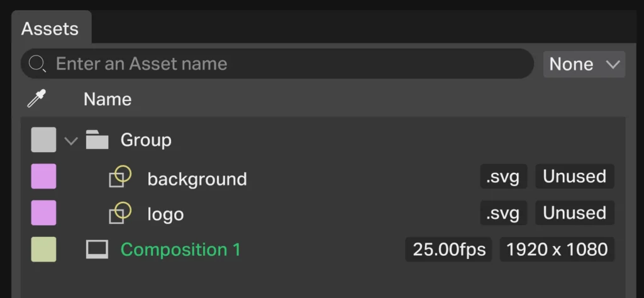Click the background pink label swatch
644x298 pixels.
43,177
